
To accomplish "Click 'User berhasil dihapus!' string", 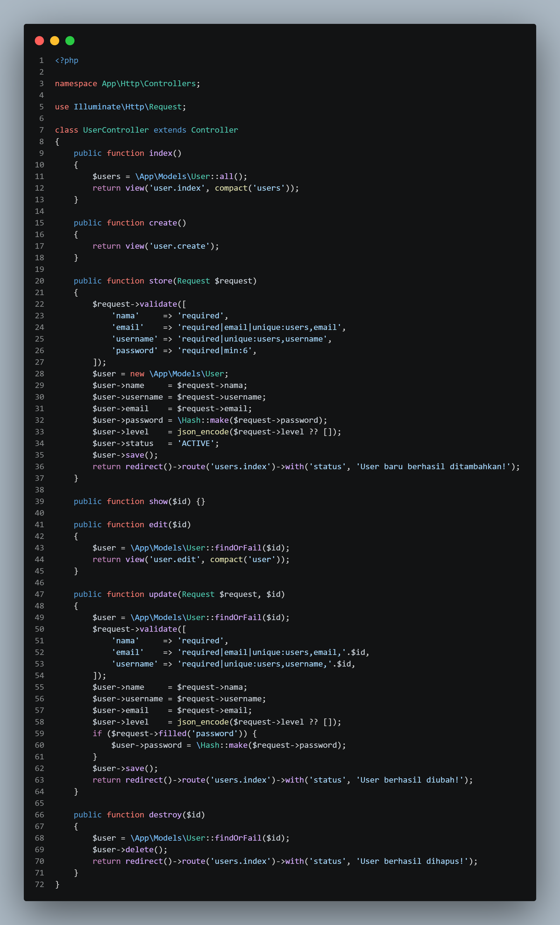I will 412,862.
